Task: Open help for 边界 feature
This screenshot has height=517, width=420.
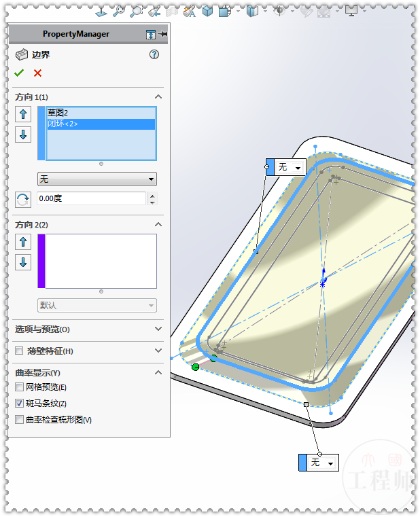Action: tap(154, 54)
